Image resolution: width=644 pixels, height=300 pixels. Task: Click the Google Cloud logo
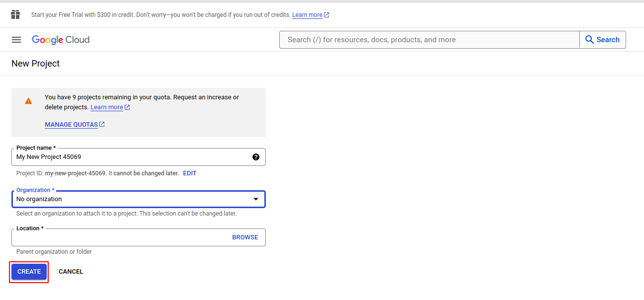click(61, 40)
